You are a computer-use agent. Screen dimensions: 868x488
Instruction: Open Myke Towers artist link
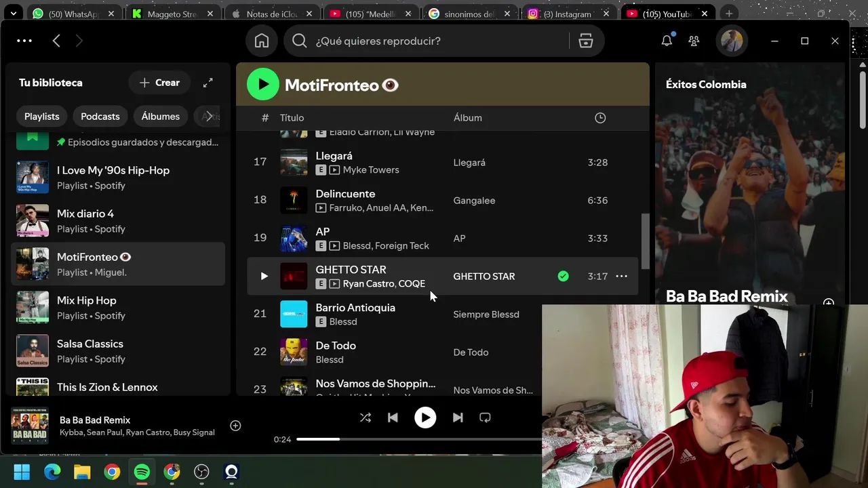371,170
